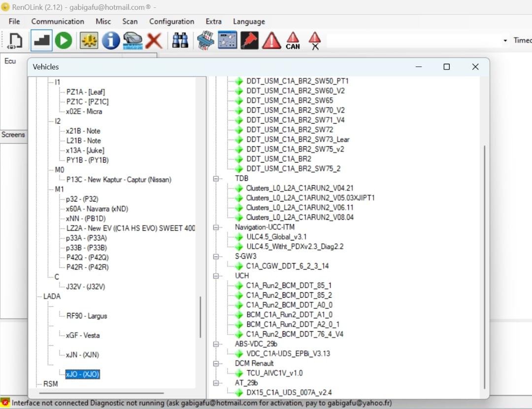
Task: Click the green play start button
Action: click(64, 40)
